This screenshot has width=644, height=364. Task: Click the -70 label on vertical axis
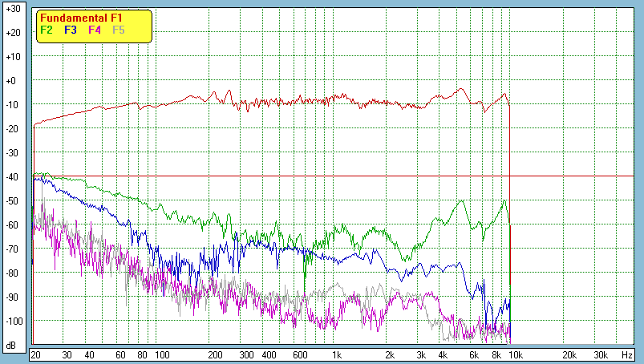pyautogui.click(x=12, y=249)
